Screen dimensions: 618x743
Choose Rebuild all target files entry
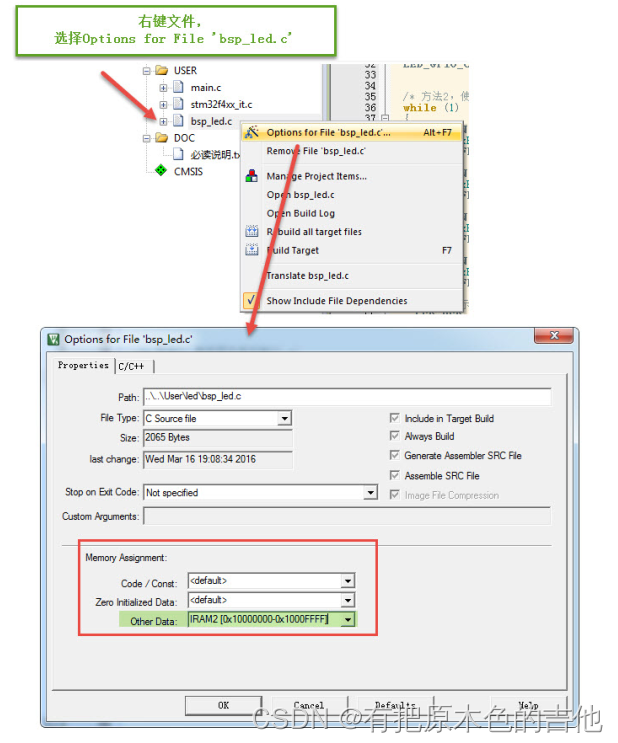351,232
